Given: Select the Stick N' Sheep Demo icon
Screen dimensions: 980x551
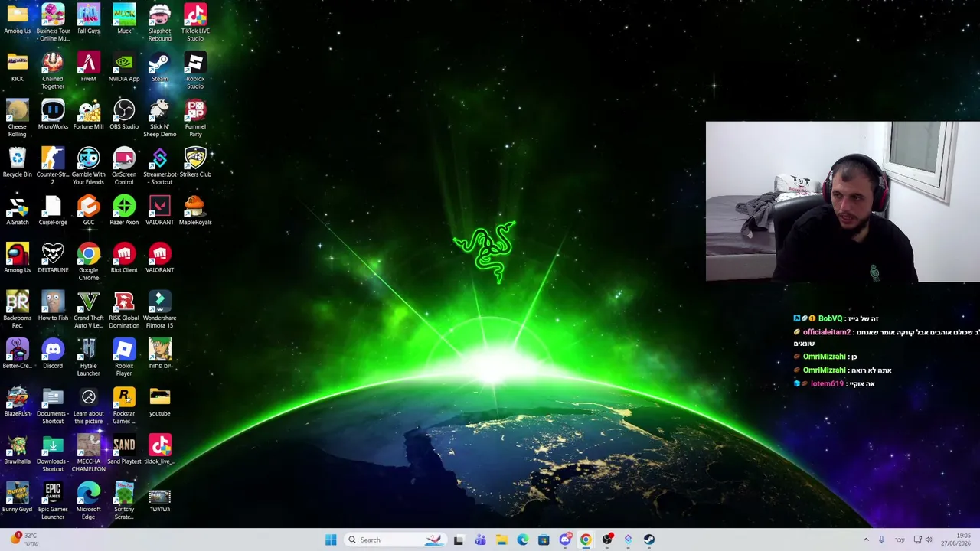Looking at the screenshot, I should 159,118.
